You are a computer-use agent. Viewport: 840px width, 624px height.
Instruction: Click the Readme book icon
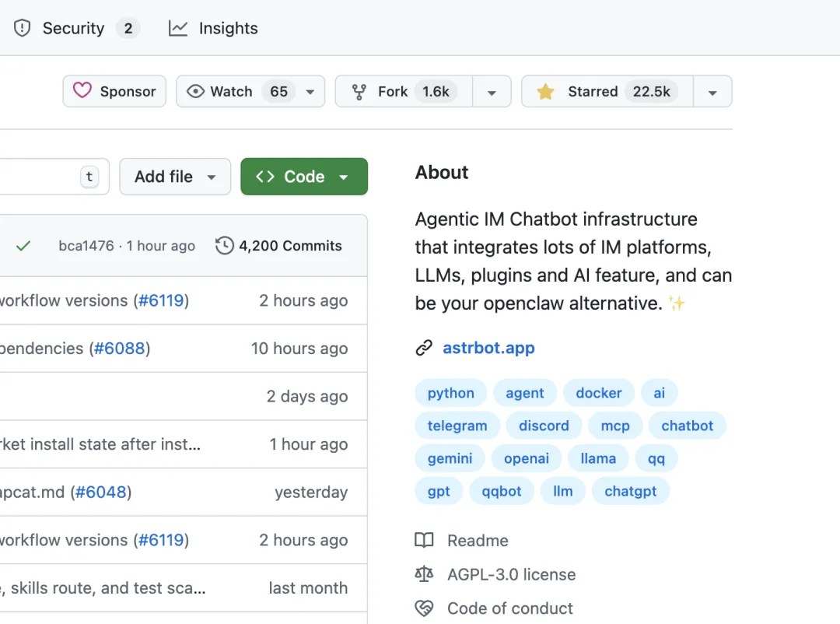[424, 540]
